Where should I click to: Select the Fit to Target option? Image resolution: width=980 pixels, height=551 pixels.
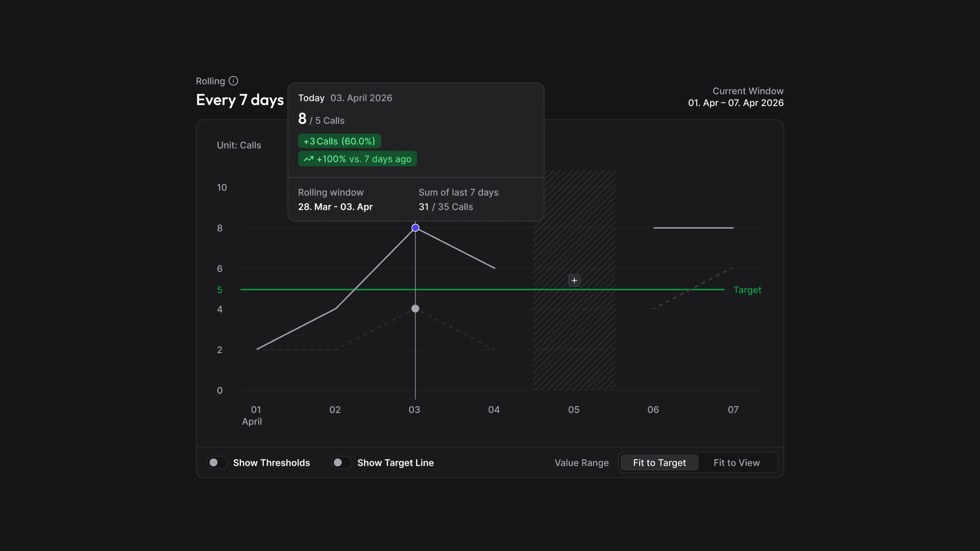(659, 463)
